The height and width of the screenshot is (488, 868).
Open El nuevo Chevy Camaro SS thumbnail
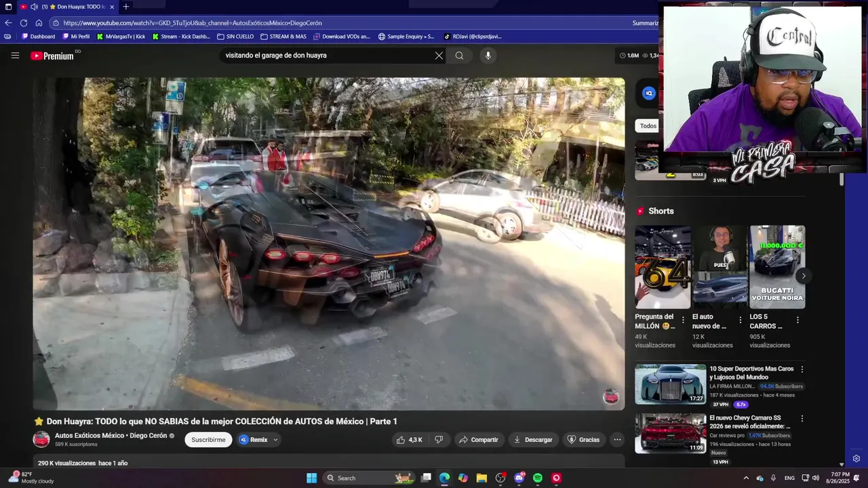point(670,433)
